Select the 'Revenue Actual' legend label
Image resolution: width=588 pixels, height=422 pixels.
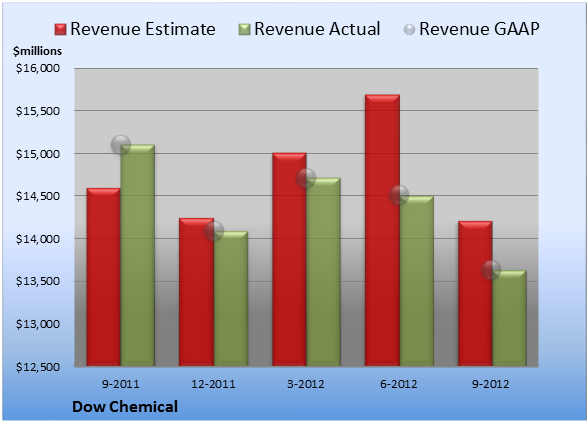pos(317,29)
